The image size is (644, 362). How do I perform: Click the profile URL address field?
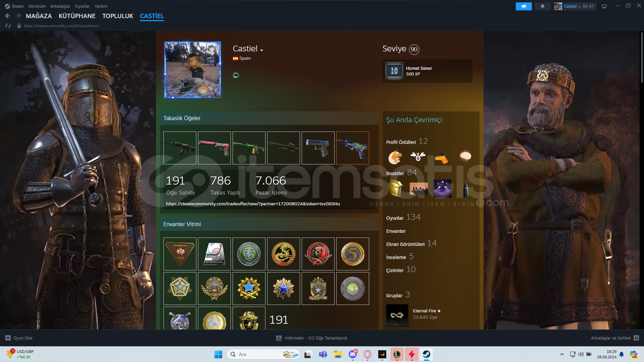click(61, 26)
